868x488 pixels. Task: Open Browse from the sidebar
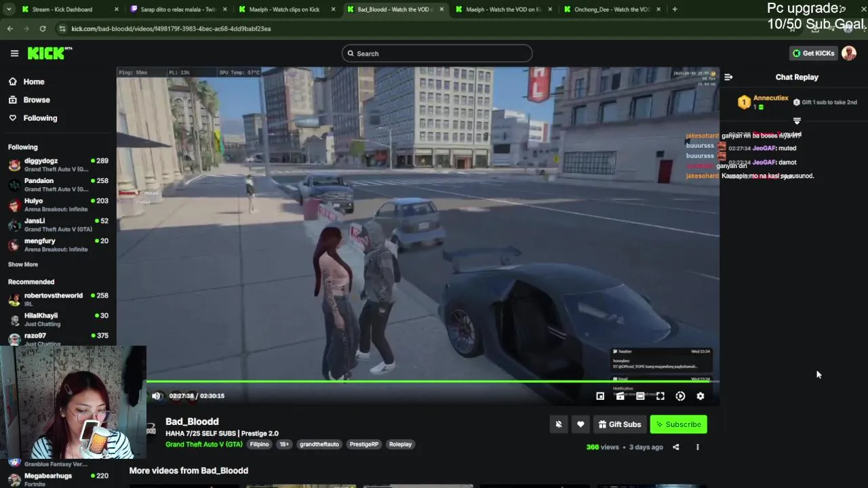(x=36, y=100)
